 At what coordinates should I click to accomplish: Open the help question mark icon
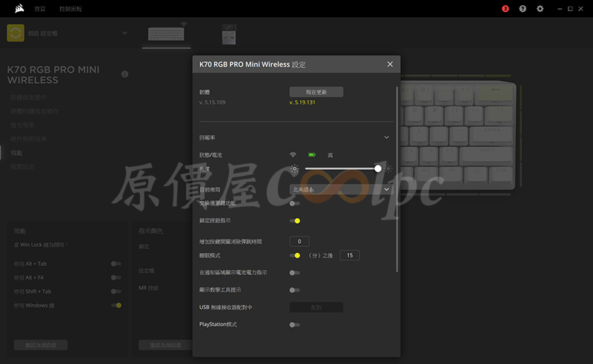click(523, 9)
